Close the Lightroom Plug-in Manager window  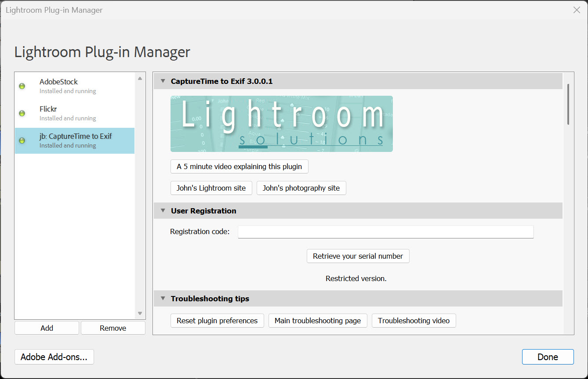coord(577,10)
